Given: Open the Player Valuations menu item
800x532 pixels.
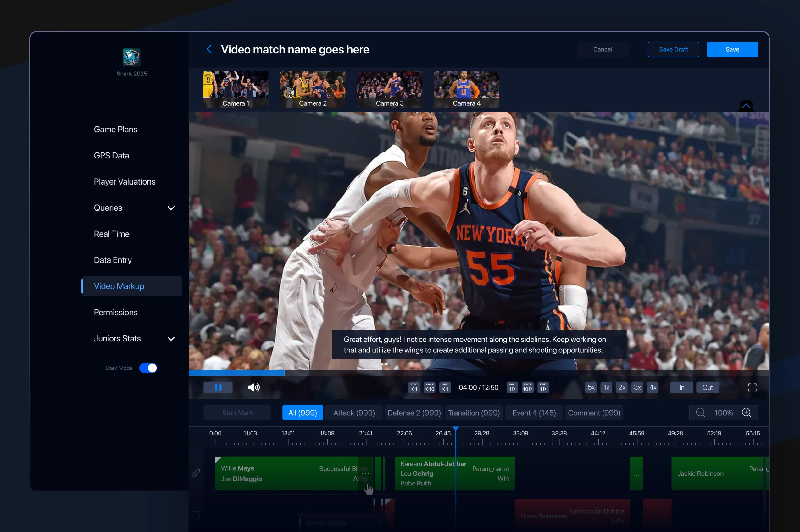Looking at the screenshot, I should [x=125, y=182].
